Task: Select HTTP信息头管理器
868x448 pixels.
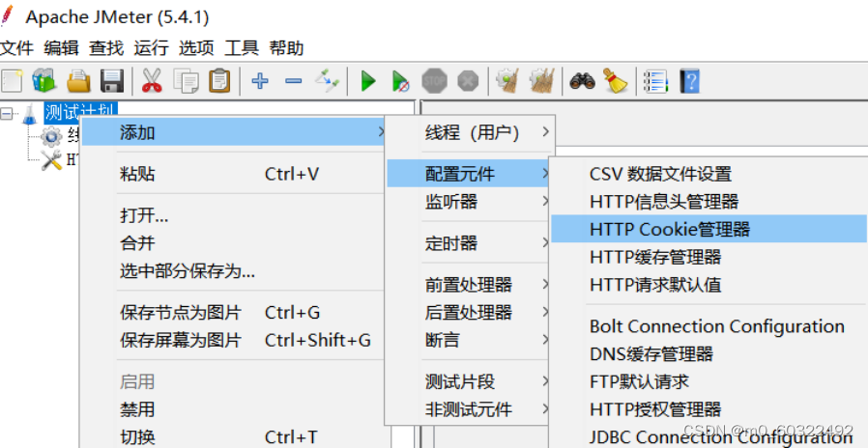Action: pos(709,202)
